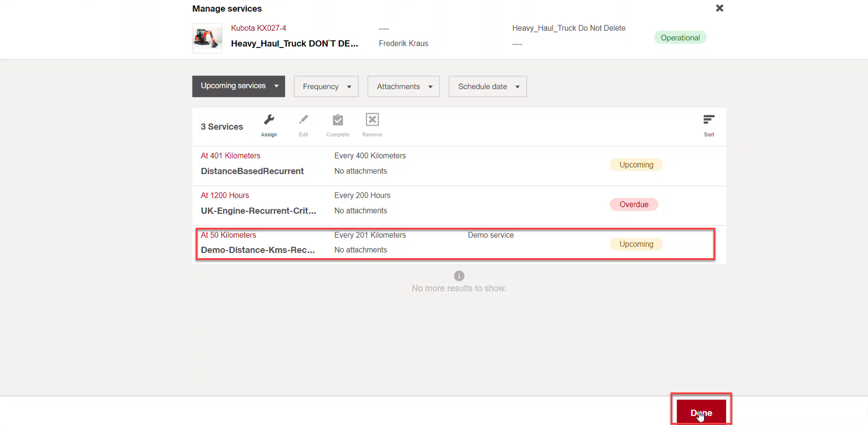Click the Remove X icon
The width and height of the screenshot is (868, 425).
(372, 120)
